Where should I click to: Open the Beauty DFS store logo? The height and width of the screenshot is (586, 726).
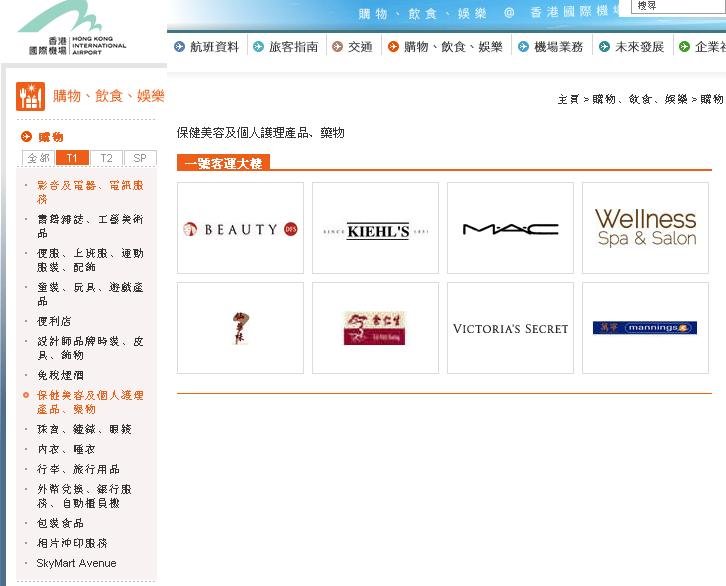point(240,228)
